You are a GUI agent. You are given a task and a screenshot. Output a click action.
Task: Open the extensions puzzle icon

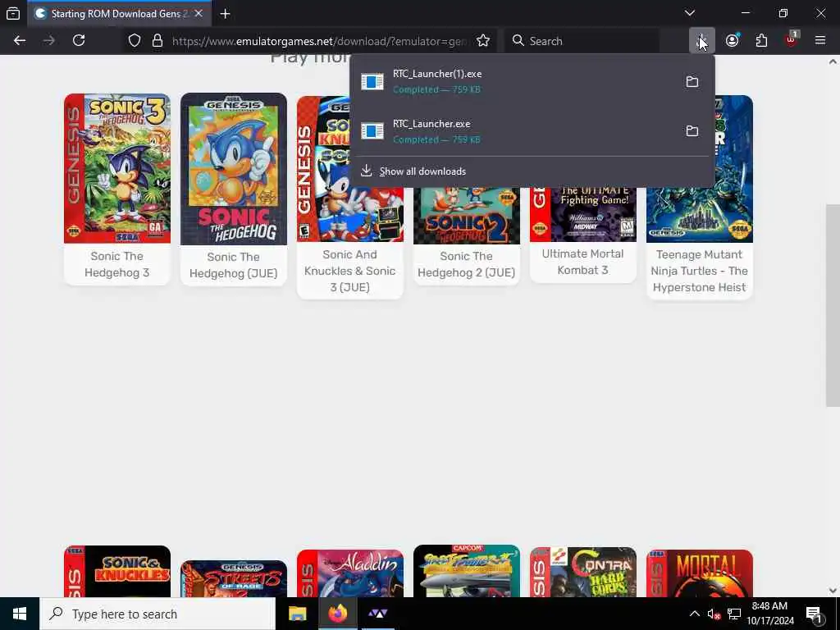[x=761, y=41]
